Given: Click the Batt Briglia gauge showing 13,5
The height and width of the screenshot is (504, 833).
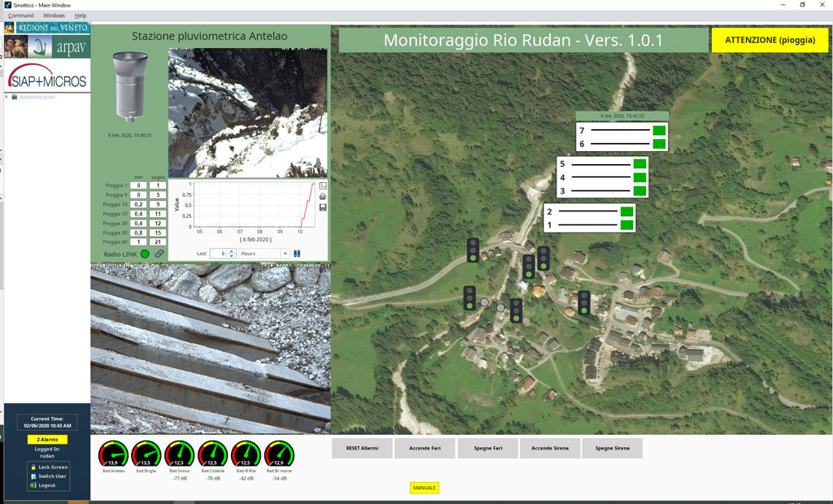Looking at the screenshot, I should tap(146, 454).
